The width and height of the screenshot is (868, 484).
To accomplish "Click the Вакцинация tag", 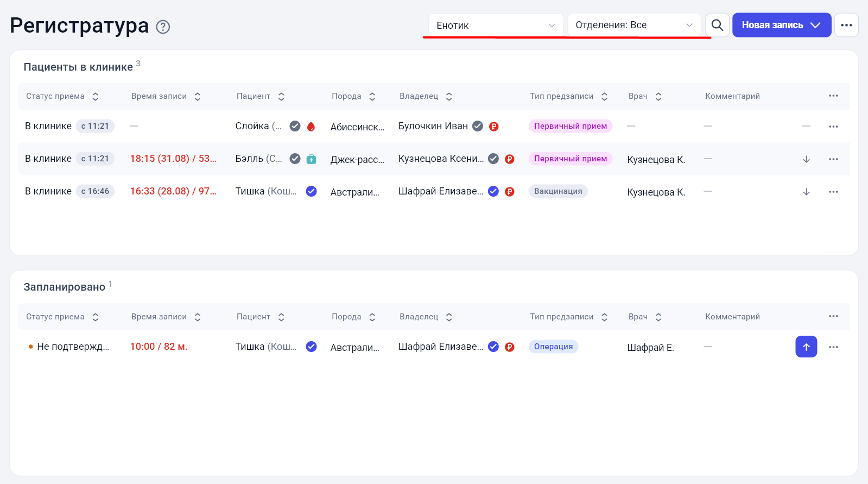I will click(x=558, y=191).
